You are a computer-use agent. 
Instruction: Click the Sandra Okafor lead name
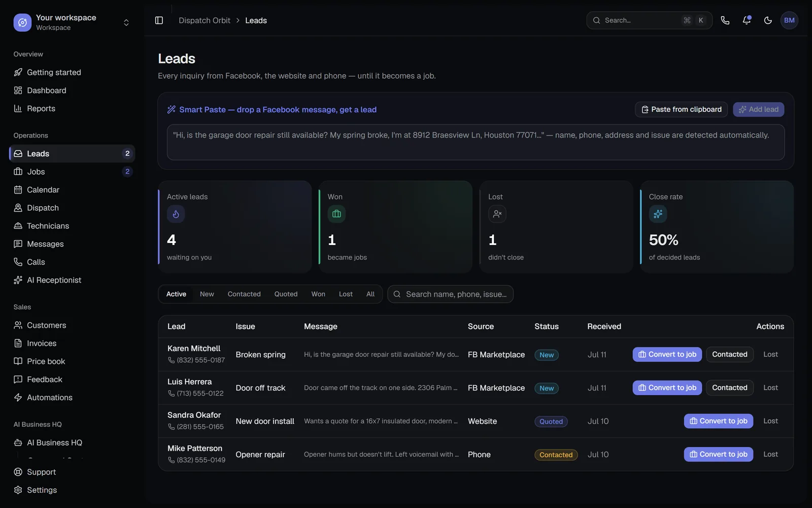pos(194,415)
